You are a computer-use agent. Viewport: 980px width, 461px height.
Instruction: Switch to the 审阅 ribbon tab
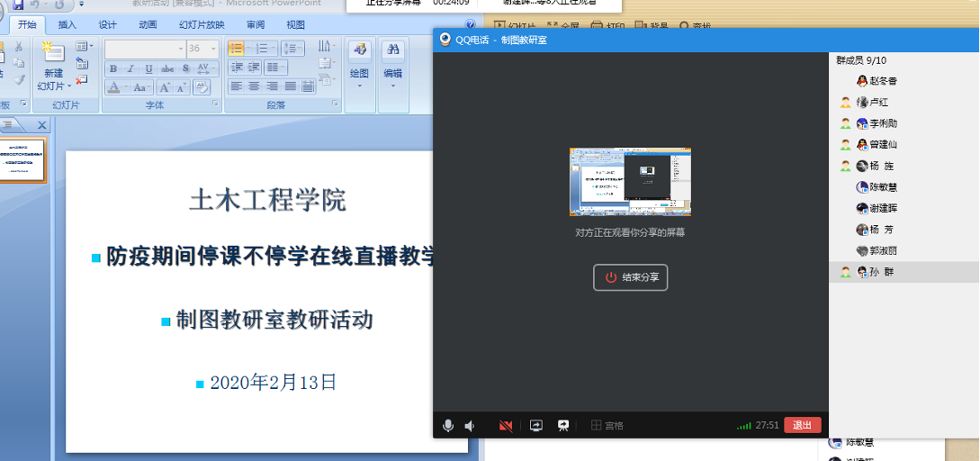tap(256, 25)
